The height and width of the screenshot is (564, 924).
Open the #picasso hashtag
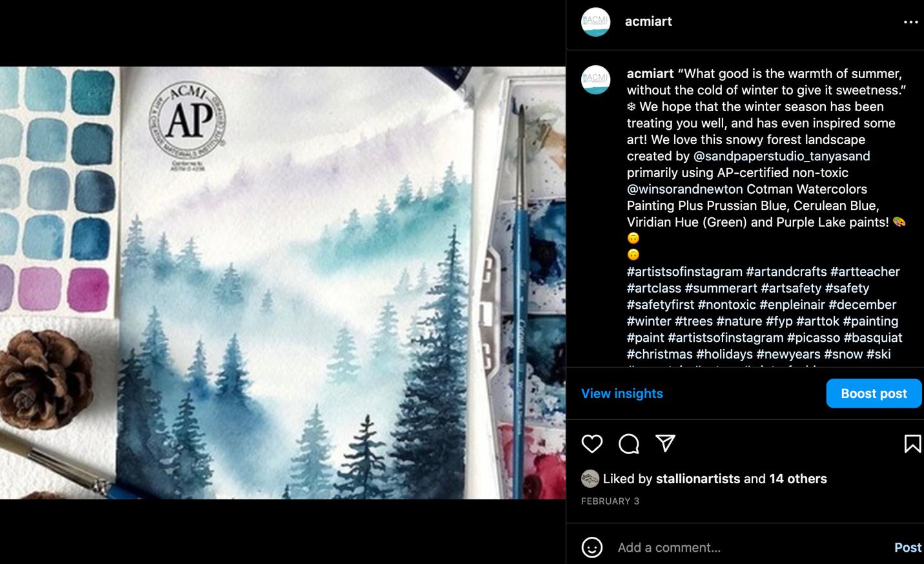tap(813, 338)
